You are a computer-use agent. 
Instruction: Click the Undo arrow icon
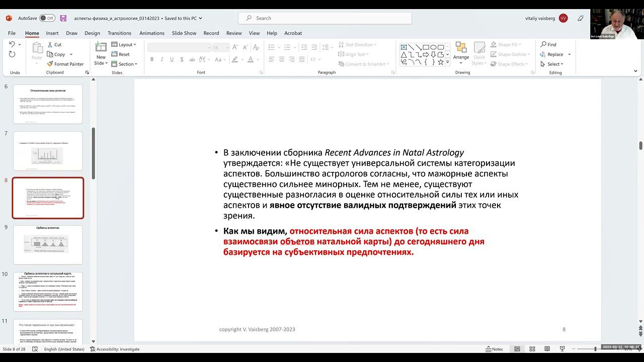point(12,44)
